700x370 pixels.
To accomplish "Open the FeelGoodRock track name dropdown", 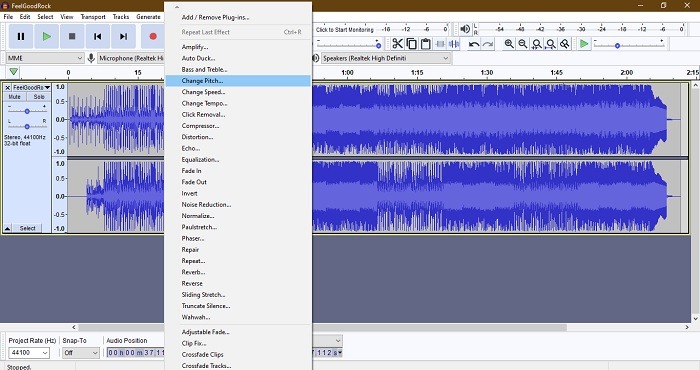I will point(31,87).
